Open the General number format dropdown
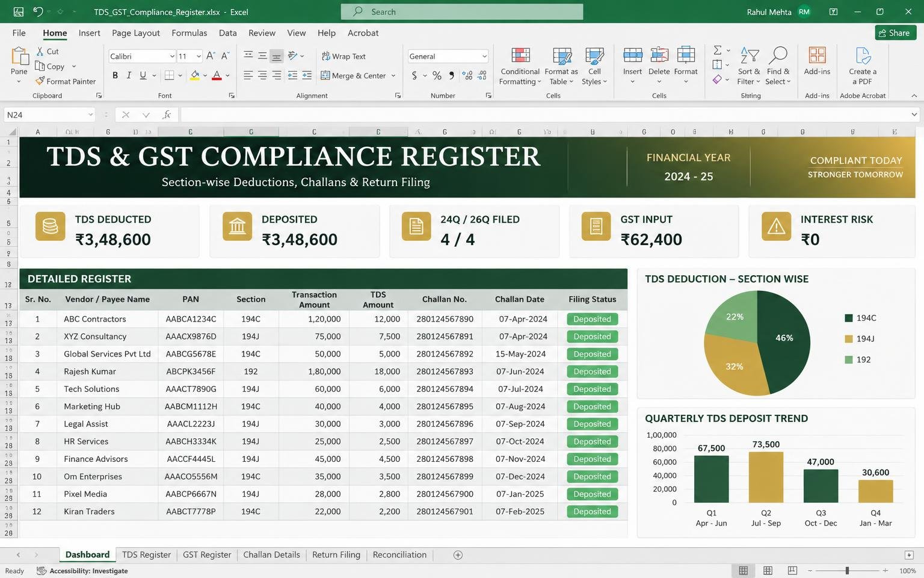The width and height of the screenshot is (924, 578). pyautogui.click(x=484, y=56)
